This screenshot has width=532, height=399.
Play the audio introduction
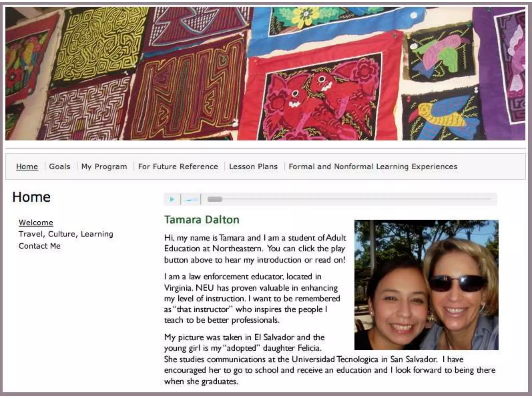tap(172, 199)
